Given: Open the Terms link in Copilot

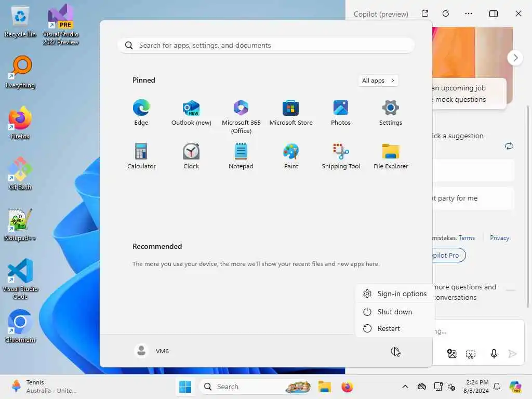Looking at the screenshot, I should point(467,238).
